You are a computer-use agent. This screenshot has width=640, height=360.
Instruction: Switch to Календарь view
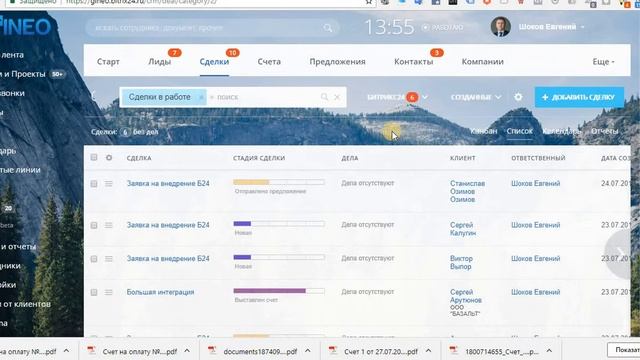562,131
